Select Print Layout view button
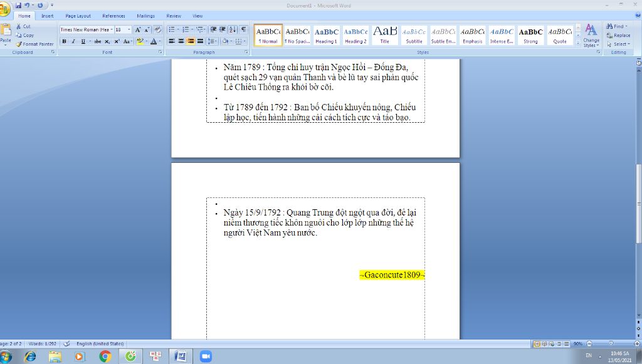Viewport: 642px width, 364px height. [537, 344]
